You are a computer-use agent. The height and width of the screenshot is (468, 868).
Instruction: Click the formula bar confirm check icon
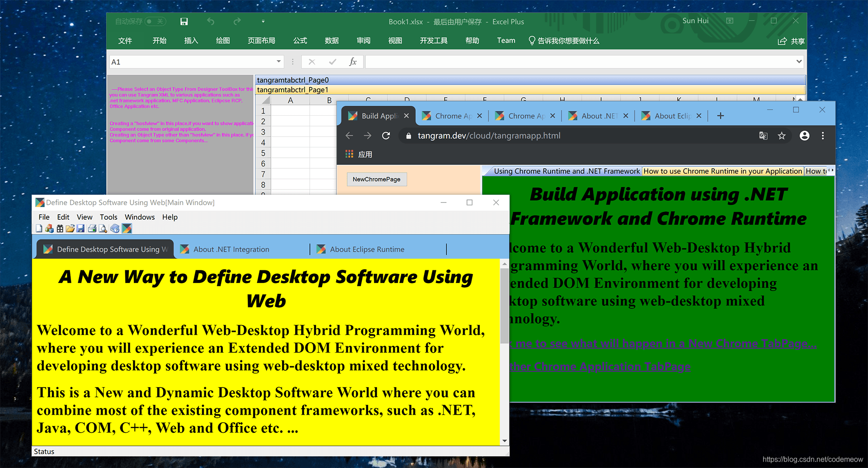pos(333,62)
